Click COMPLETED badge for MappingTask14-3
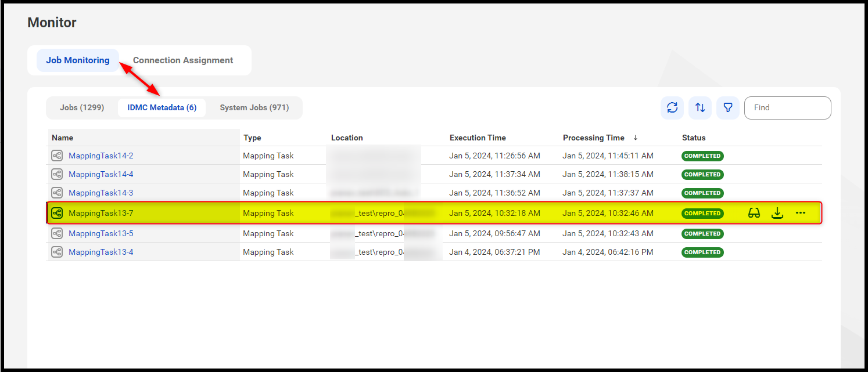The width and height of the screenshot is (868, 372). 702,193
